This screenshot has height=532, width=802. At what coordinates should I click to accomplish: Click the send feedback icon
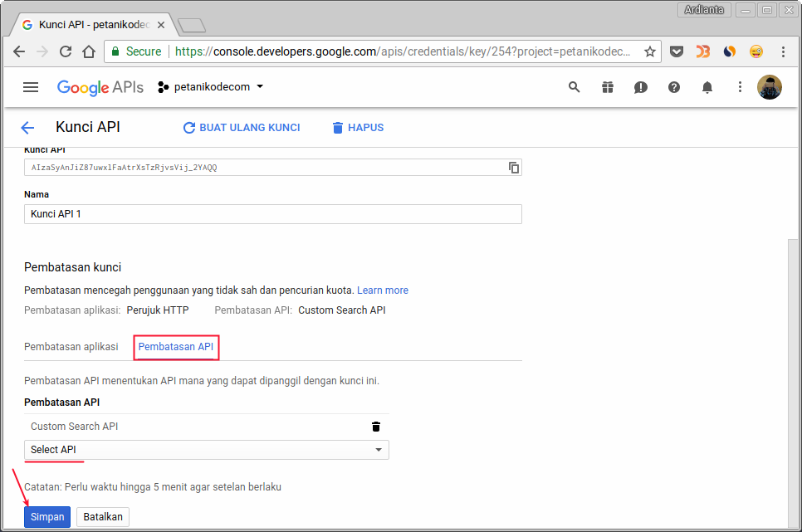click(x=640, y=86)
